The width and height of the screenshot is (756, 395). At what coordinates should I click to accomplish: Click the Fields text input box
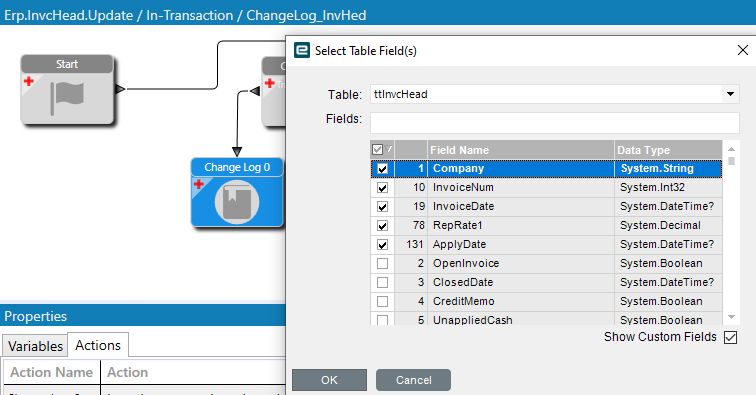click(x=554, y=123)
